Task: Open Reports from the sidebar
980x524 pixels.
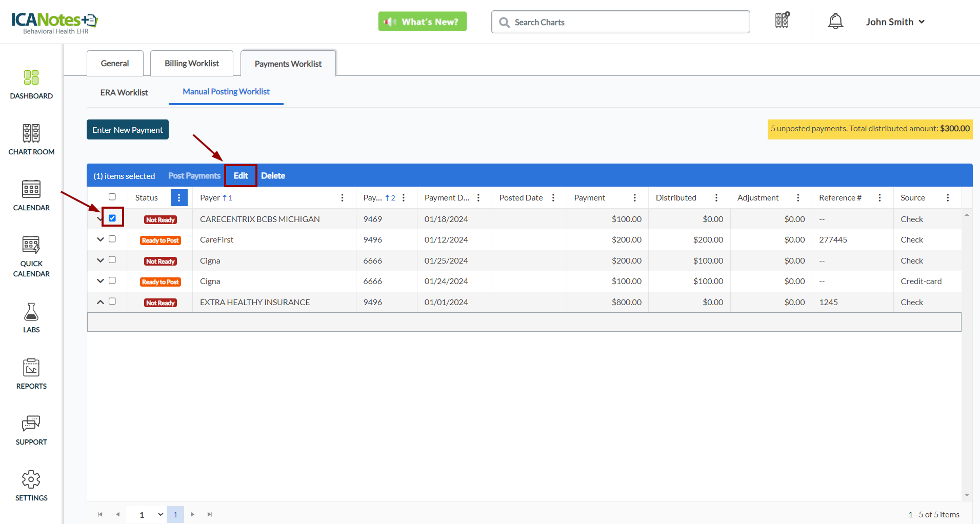Action: tap(31, 368)
